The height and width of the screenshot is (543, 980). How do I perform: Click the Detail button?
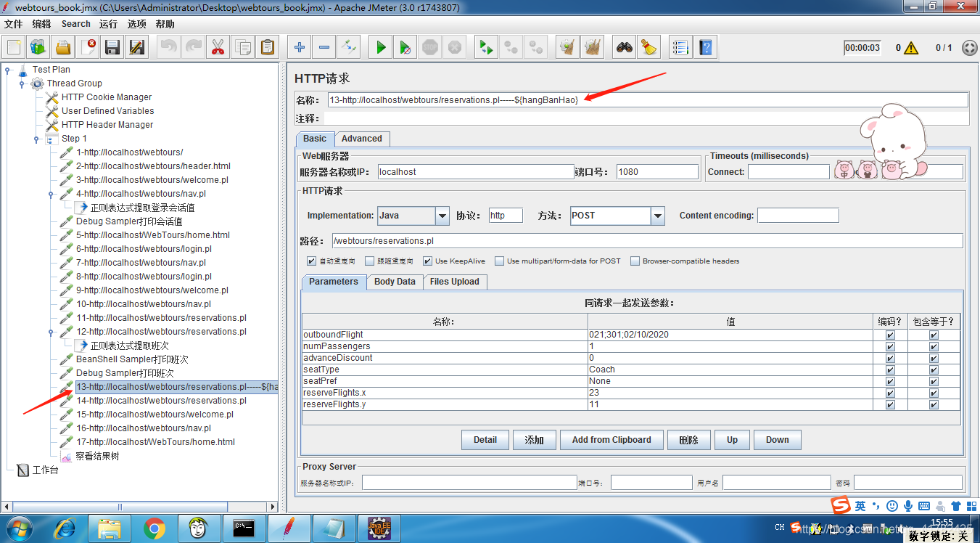(x=485, y=440)
